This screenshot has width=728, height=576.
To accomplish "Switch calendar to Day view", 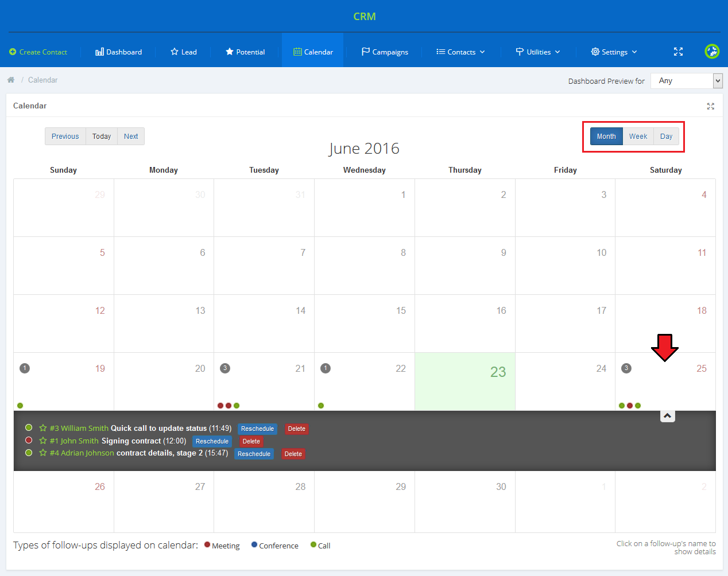I will [x=666, y=137].
